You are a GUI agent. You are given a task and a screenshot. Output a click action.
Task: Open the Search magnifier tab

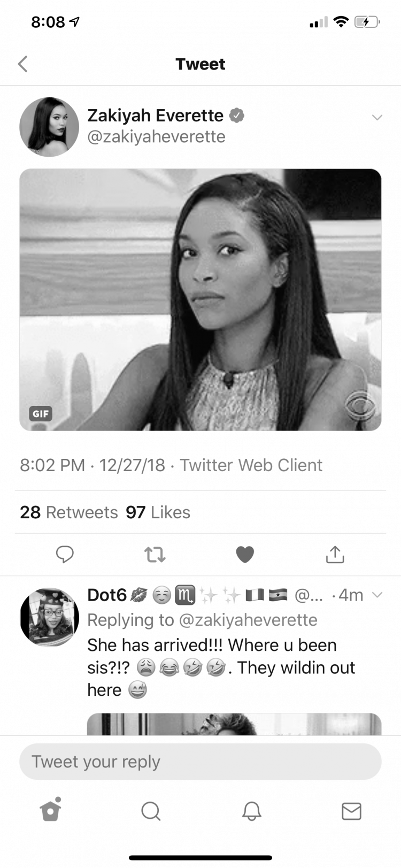tap(151, 811)
